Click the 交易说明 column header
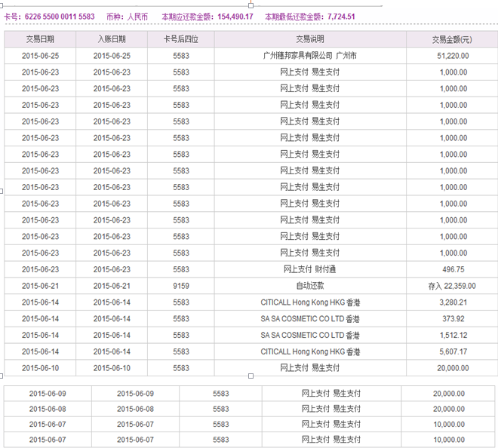Screen dimensions: 498x448 (x=309, y=39)
